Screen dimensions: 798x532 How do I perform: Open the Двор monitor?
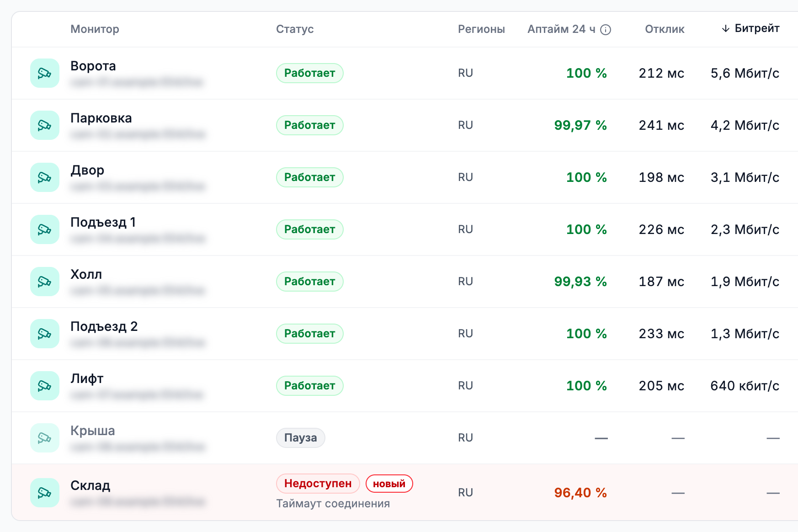(87, 170)
